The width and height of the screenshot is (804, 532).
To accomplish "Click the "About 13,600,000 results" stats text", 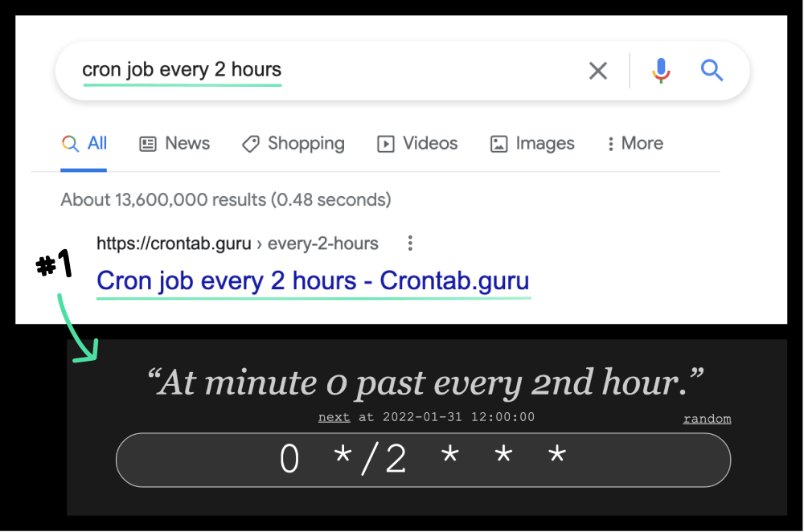I will pyautogui.click(x=226, y=199).
